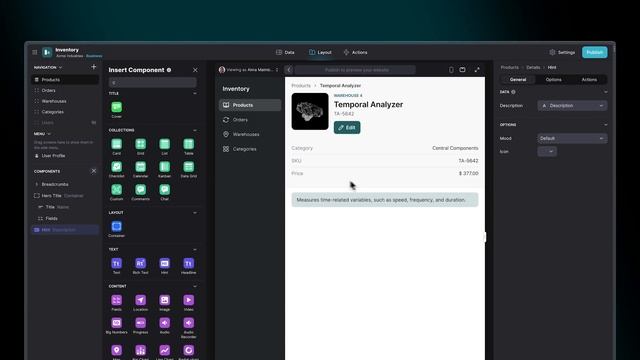Open app Settings

click(562, 52)
